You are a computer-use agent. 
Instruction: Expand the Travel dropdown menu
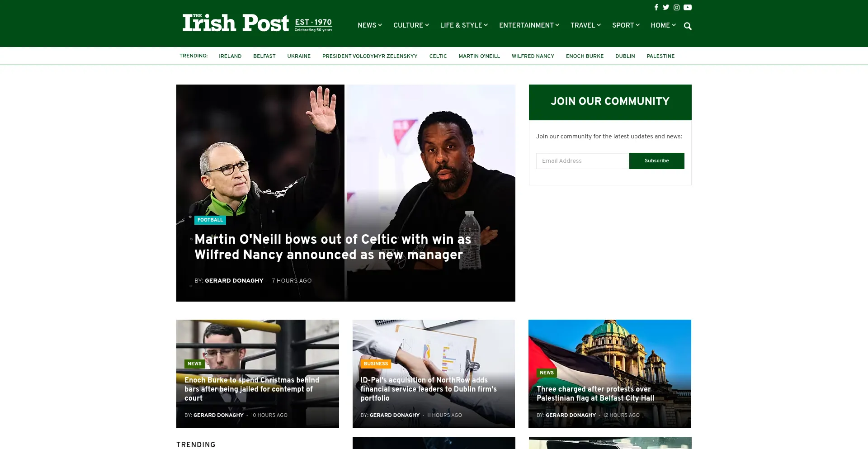pyautogui.click(x=585, y=25)
